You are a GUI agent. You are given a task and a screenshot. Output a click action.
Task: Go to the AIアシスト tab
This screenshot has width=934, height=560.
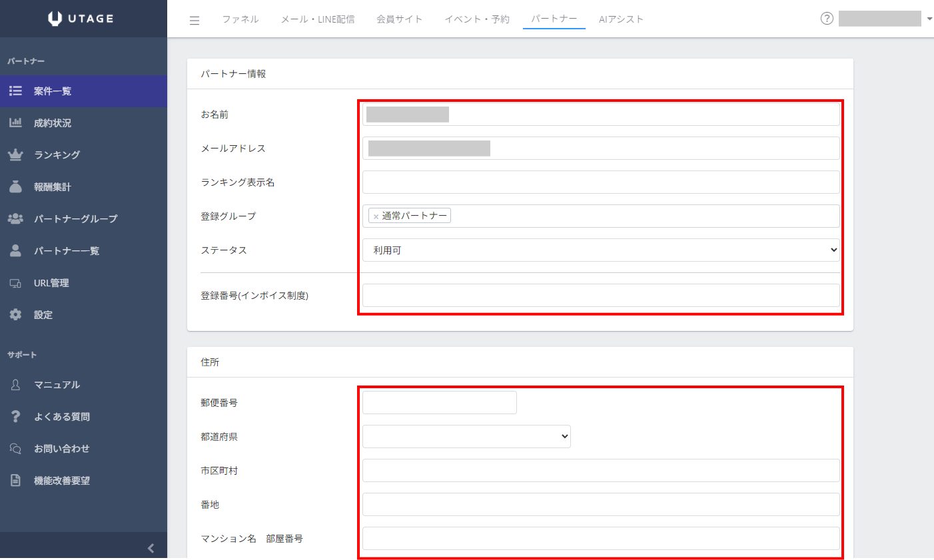pos(621,19)
